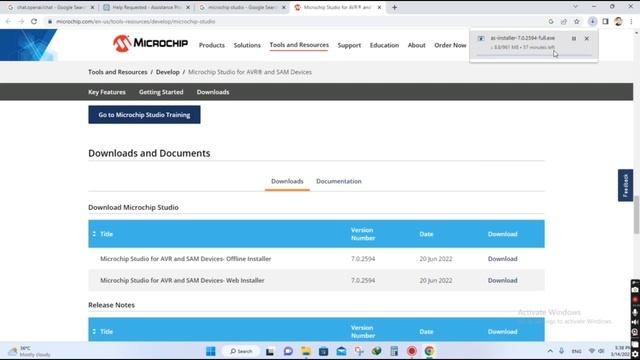640x360 pixels.
Task: Open the Chrome three-dot menu
Action: [x=631, y=21]
